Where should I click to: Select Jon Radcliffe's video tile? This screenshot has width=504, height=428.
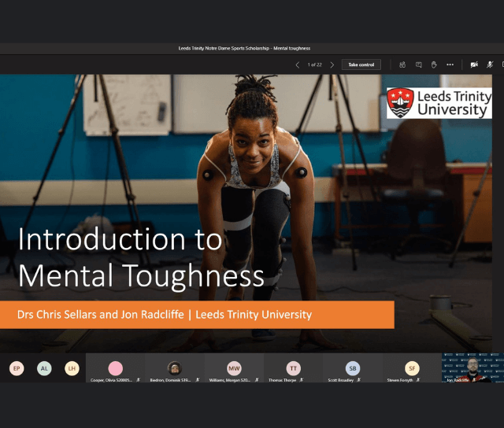click(x=472, y=367)
